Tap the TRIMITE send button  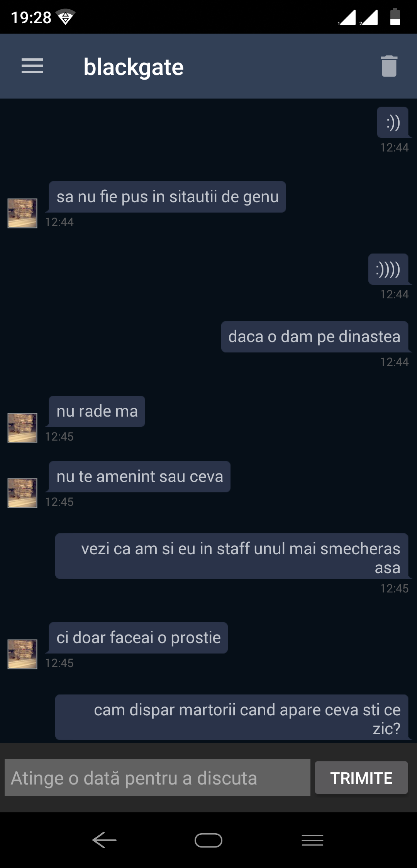[x=361, y=778]
